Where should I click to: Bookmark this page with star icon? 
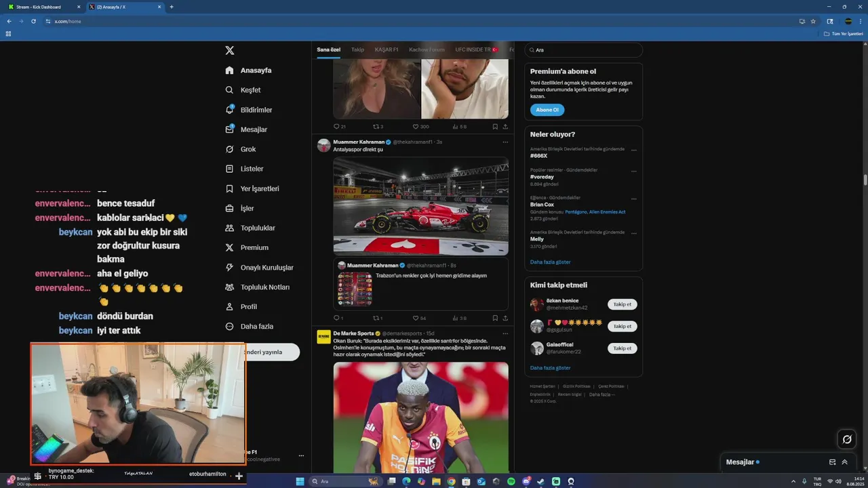pyautogui.click(x=813, y=21)
